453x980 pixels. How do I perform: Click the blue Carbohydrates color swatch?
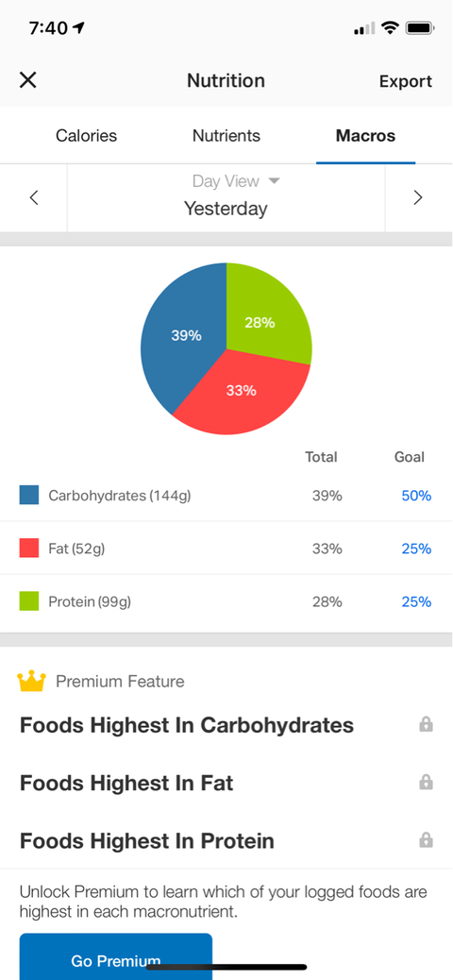point(28,495)
